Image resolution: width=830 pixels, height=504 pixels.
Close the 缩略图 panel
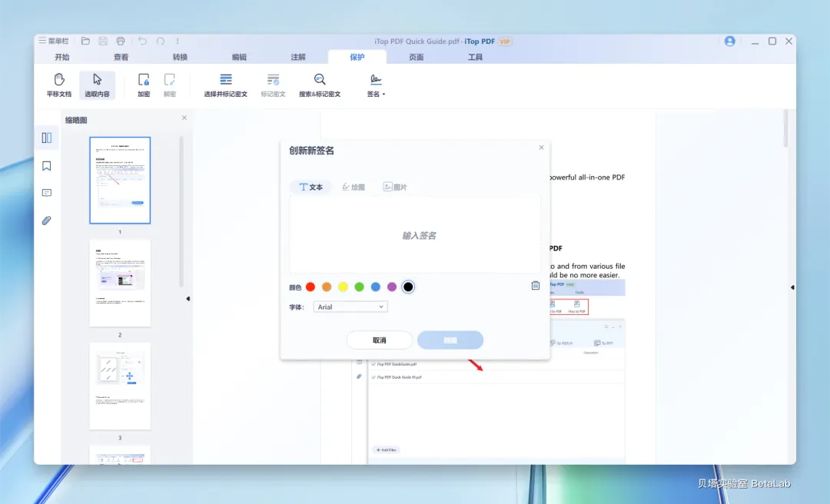[x=184, y=118]
